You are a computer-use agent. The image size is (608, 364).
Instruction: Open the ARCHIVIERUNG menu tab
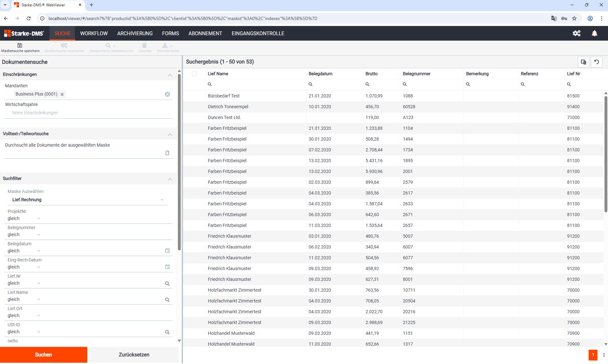[135, 33]
